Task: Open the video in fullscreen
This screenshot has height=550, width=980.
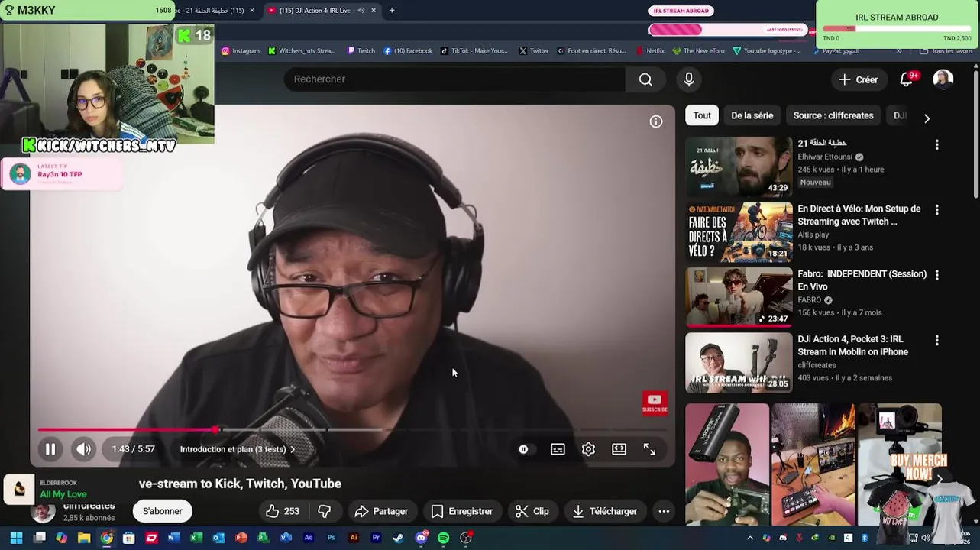Action: tap(649, 449)
